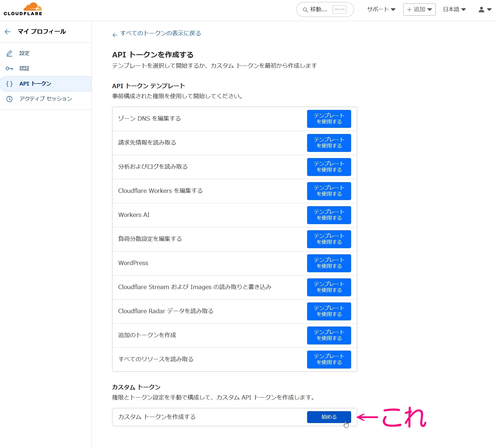The height and width of the screenshot is (448, 496).
Task: Click the Cloudflare logo
Action: click(23, 9)
